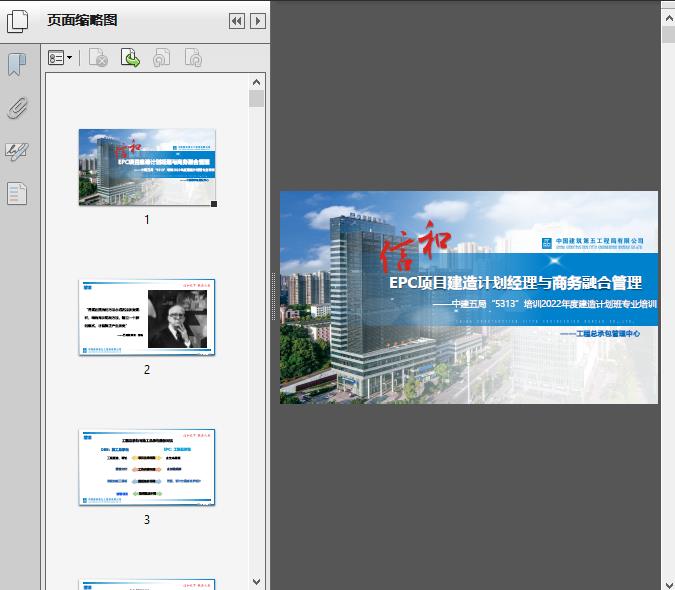Select page 1 thumbnail
Image resolution: width=675 pixels, height=590 pixels.
tap(147, 167)
